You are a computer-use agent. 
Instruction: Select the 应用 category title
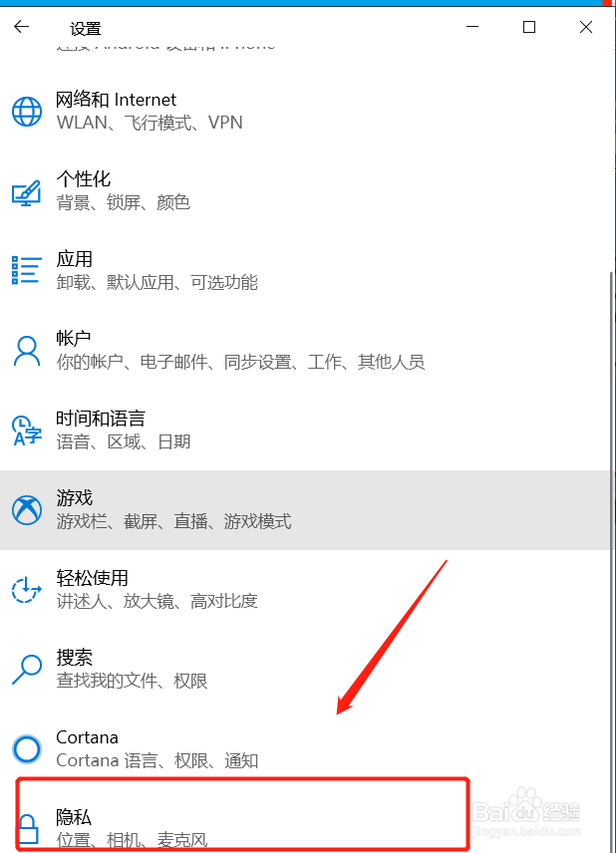pos(74,259)
